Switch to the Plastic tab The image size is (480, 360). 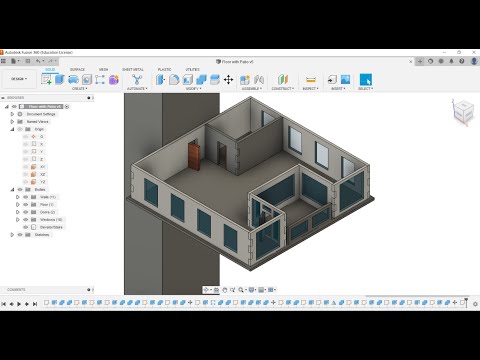[164, 69]
